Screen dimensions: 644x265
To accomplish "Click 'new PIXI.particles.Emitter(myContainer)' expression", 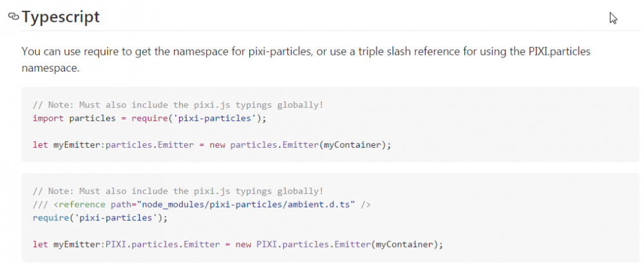I will (x=339, y=244).
